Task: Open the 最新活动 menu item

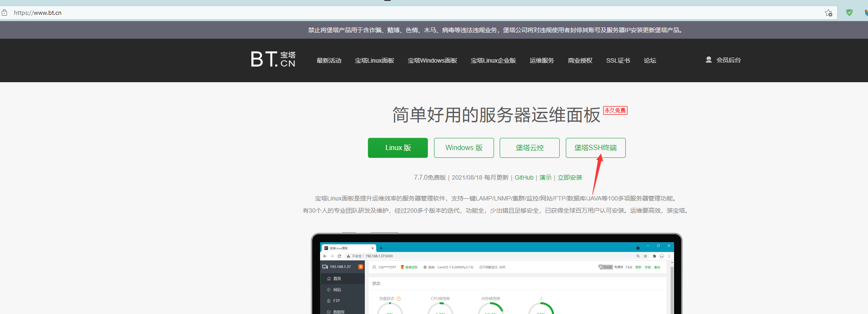Action: point(329,60)
